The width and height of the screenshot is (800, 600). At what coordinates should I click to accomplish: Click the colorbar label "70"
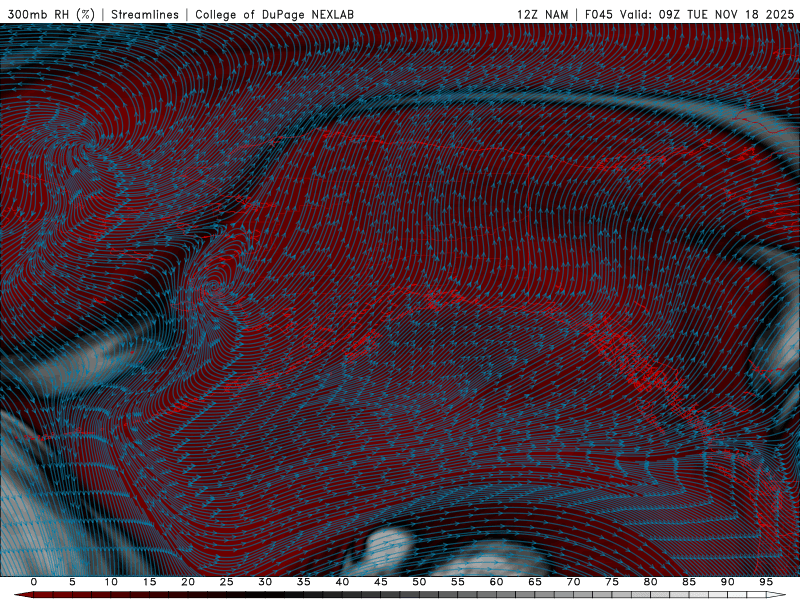573,582
